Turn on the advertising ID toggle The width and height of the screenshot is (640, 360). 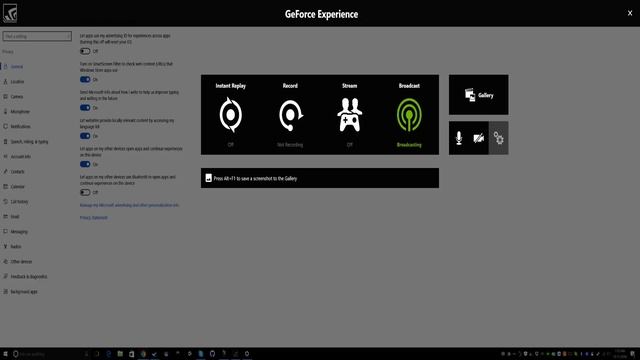click(x=85, y=51)
